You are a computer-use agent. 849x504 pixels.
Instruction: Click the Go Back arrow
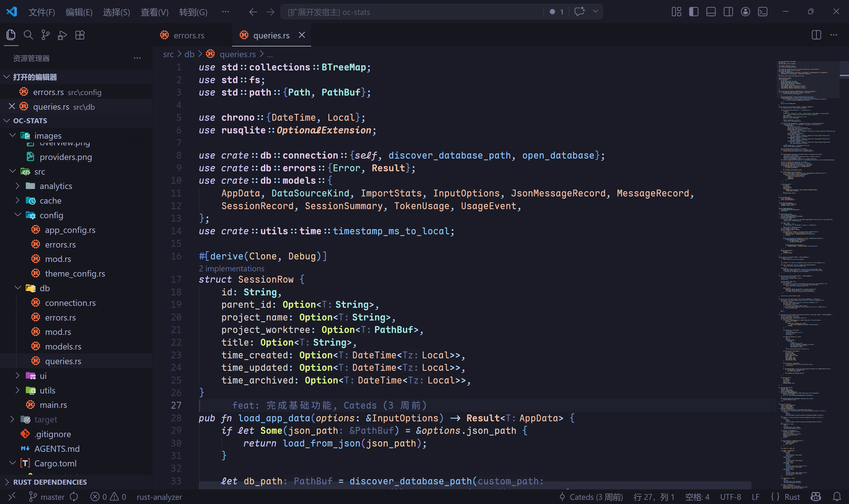[253, 12]
